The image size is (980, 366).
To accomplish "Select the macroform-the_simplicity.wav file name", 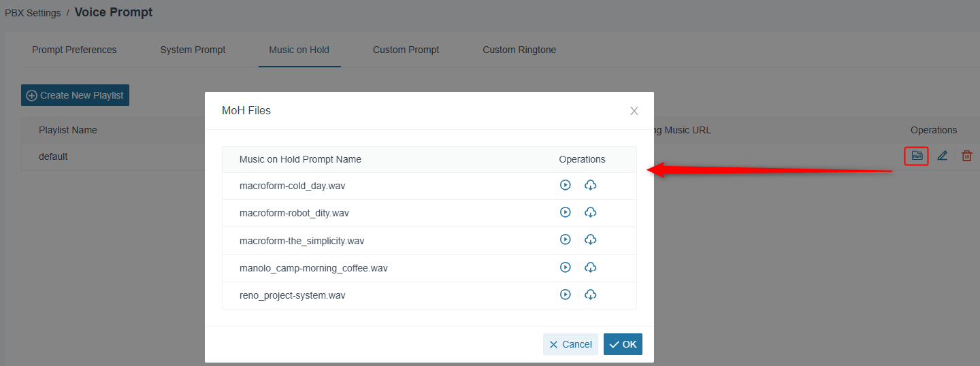I will coord(302,241).
